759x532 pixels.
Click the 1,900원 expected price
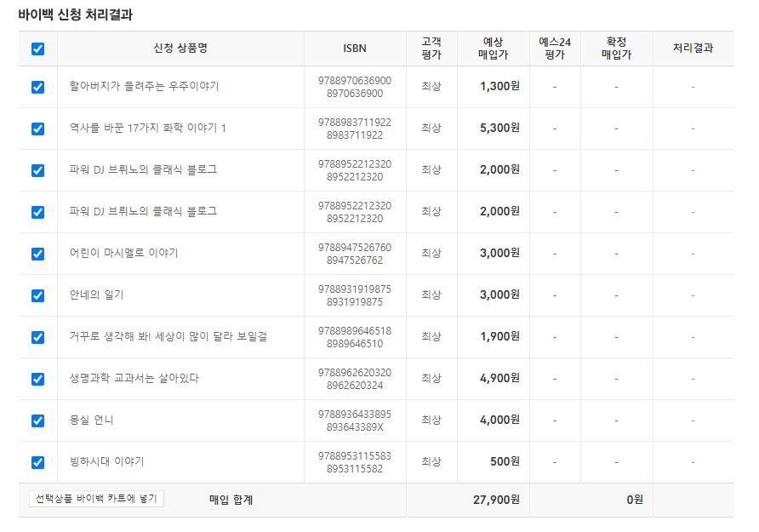pos(499,336)
